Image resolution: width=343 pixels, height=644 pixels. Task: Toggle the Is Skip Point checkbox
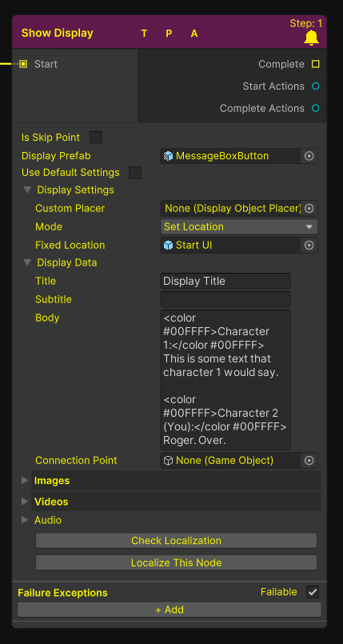click(96, 138)
